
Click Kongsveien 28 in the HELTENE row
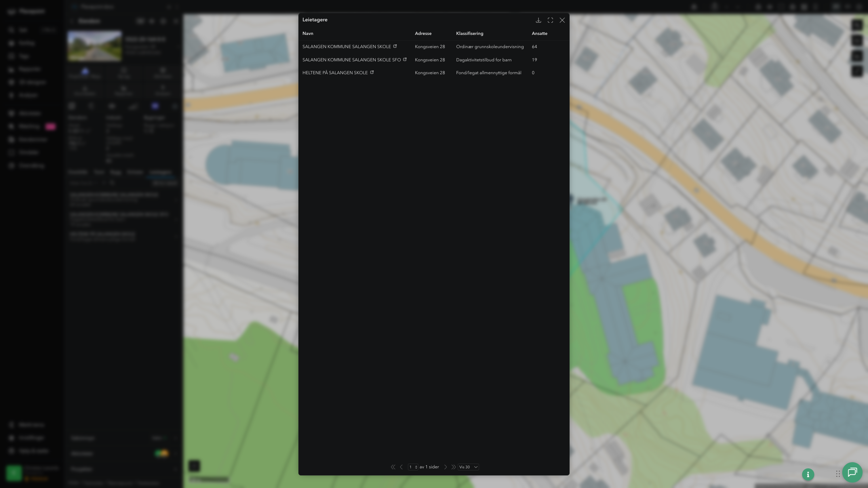click(x=430, y=73)
